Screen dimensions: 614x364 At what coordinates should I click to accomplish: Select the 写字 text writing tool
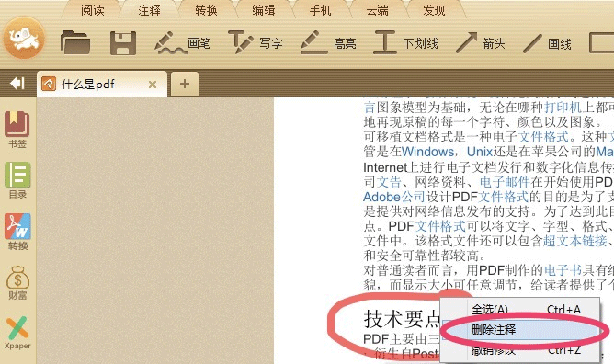(256, 42)
